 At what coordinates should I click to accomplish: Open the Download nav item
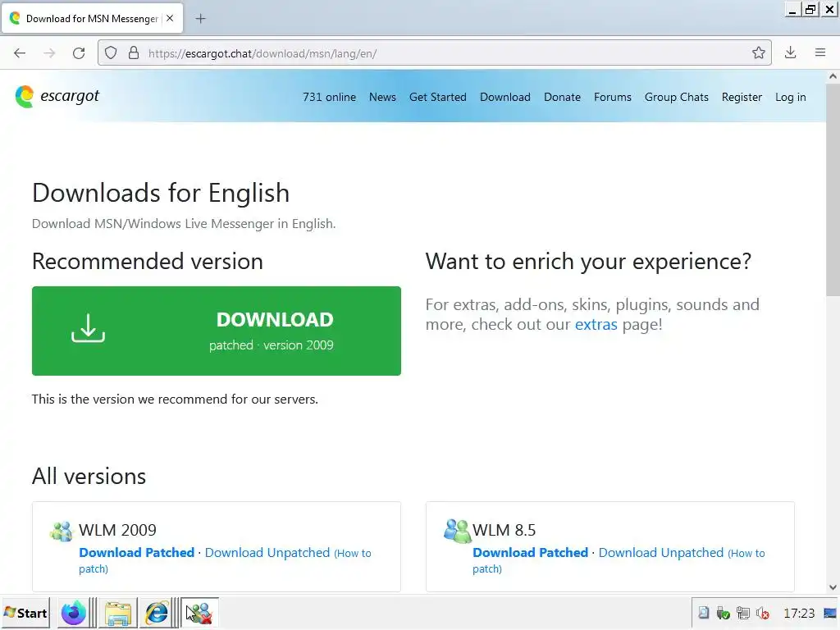(x=505, y=97)
